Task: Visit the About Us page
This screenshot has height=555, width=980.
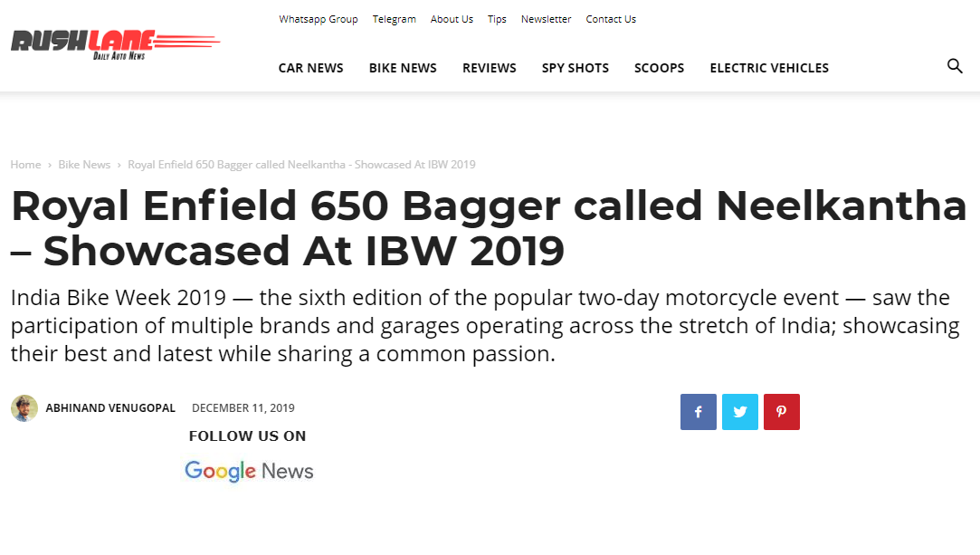Action: pos(452,19)
